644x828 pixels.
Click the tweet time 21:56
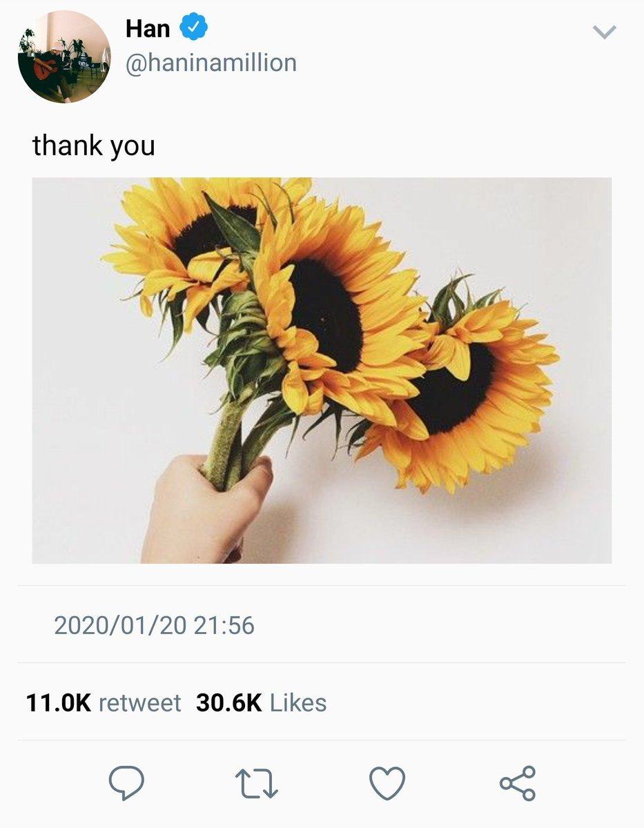(x=224, y=626)
